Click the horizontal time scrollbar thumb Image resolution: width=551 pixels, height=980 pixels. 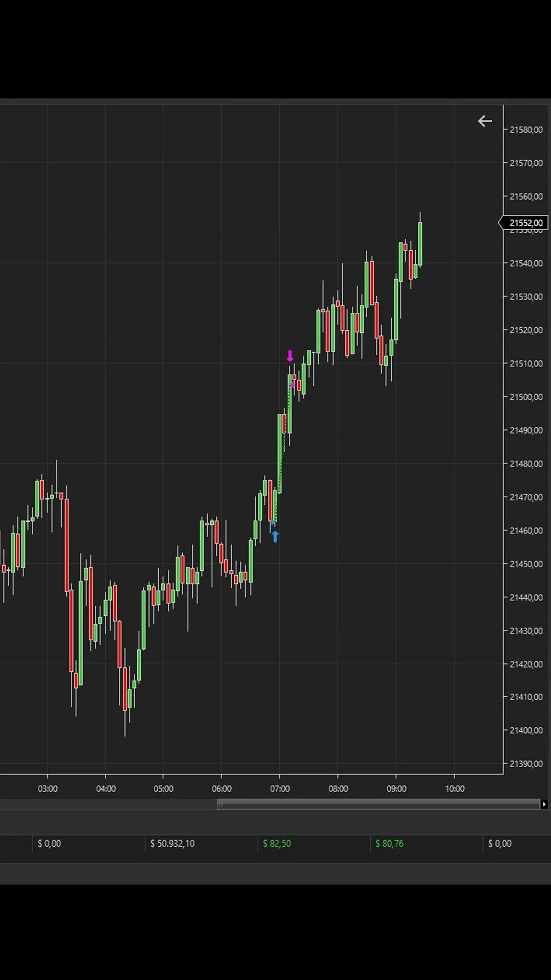click(x=379, y=804)
